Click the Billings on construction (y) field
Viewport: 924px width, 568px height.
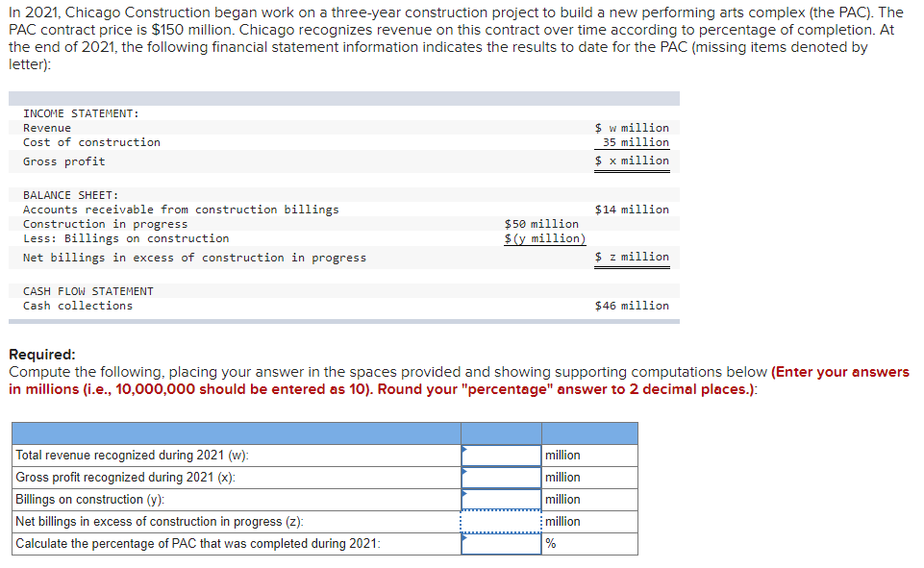click(x=502, y=500)
